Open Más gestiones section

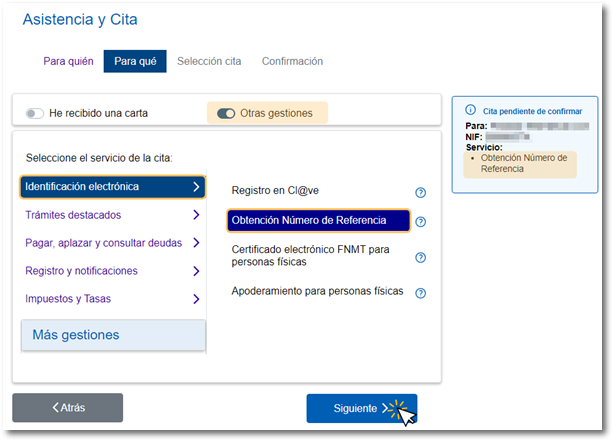click(113, 335)
